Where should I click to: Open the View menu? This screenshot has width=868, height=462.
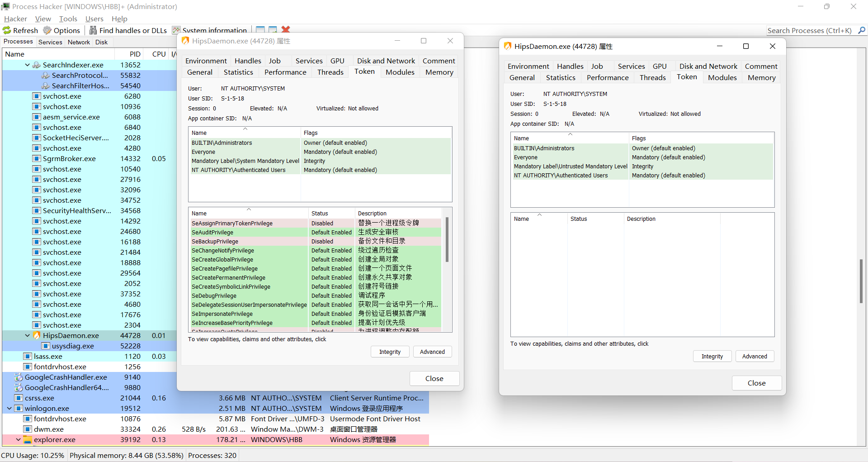tap(43, 19)
